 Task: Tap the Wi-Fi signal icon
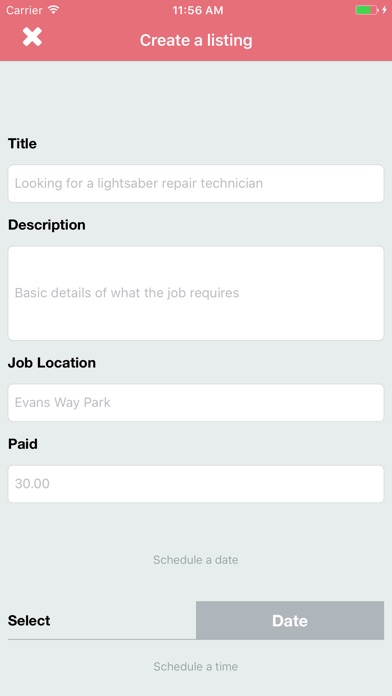coord(54,10)
